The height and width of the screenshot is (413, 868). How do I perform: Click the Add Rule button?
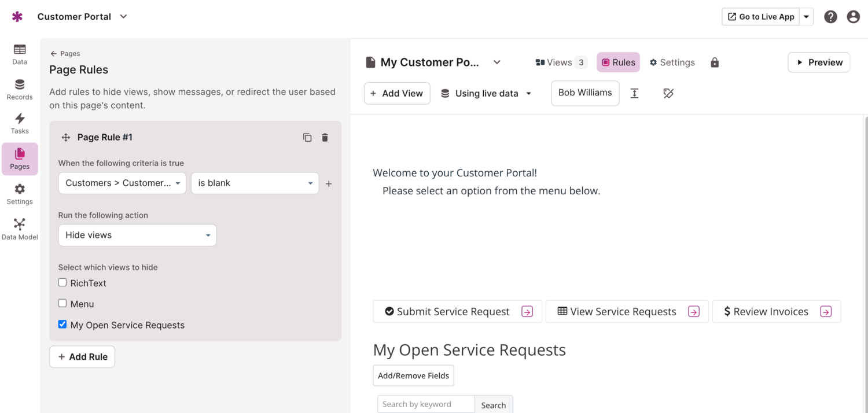pyautogui.click(x=82, y=357)
